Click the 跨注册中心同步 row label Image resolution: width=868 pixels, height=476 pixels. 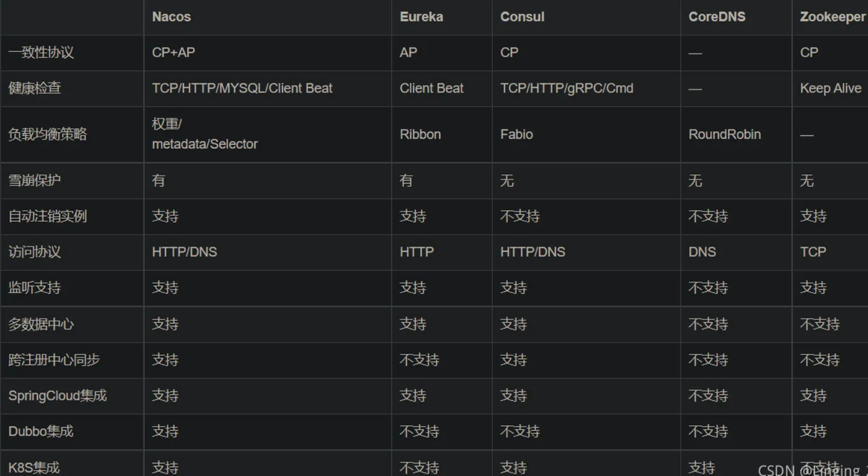pyautogui.click(x=54, y=360)
